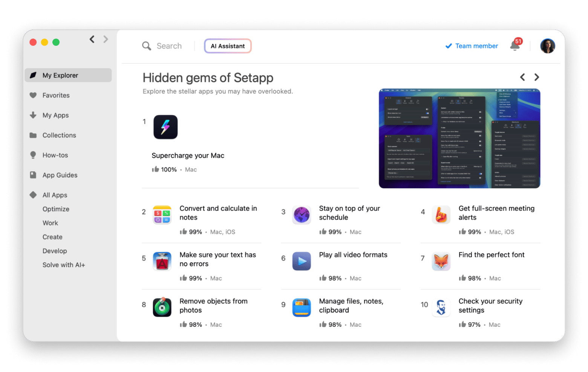
Task: Click the Collections folder icon
Action: tap(33, 135)
